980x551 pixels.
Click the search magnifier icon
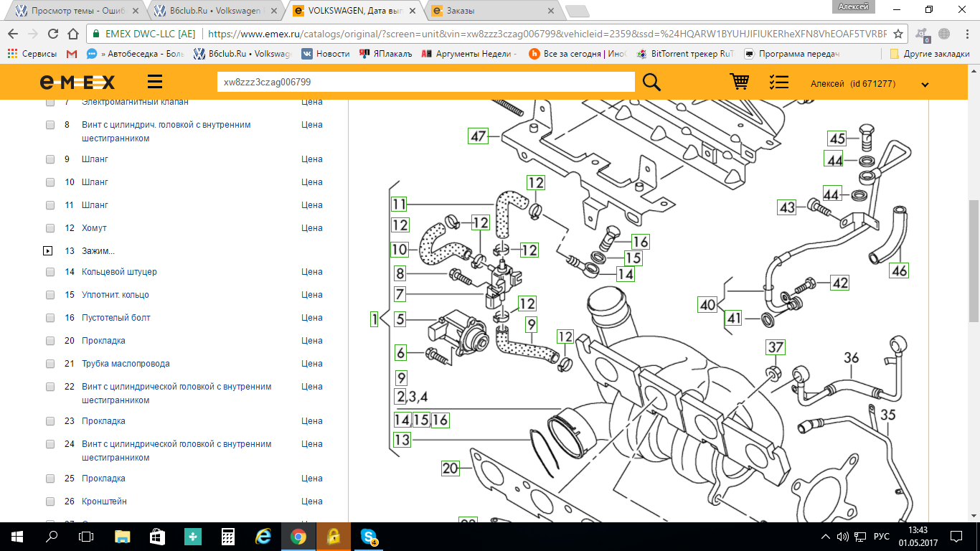pos(651,82)
